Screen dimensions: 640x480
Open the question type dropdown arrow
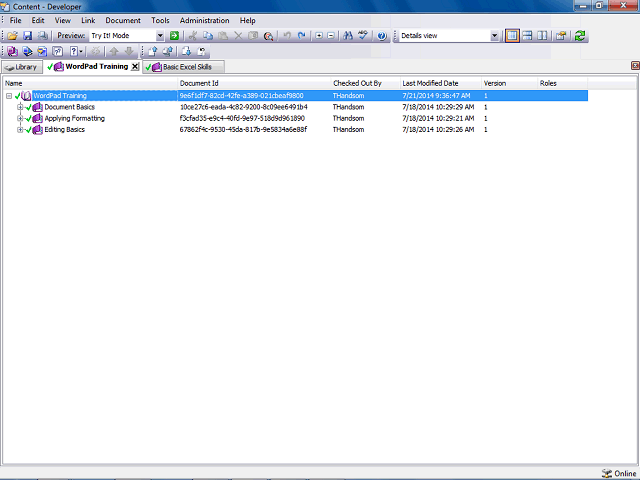[x=81, y=51]
